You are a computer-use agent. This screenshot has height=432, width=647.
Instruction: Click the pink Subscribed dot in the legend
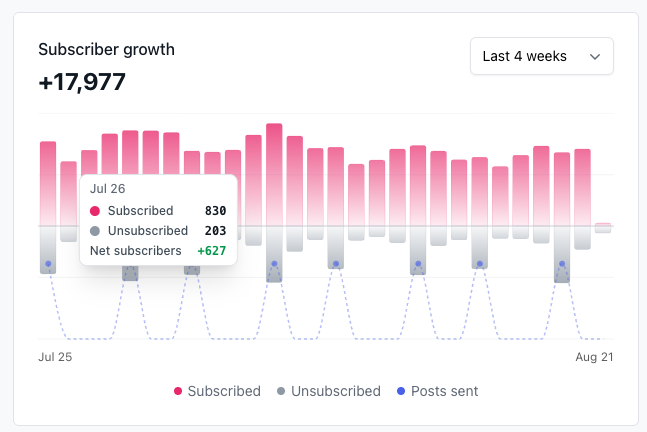point(178,392)
